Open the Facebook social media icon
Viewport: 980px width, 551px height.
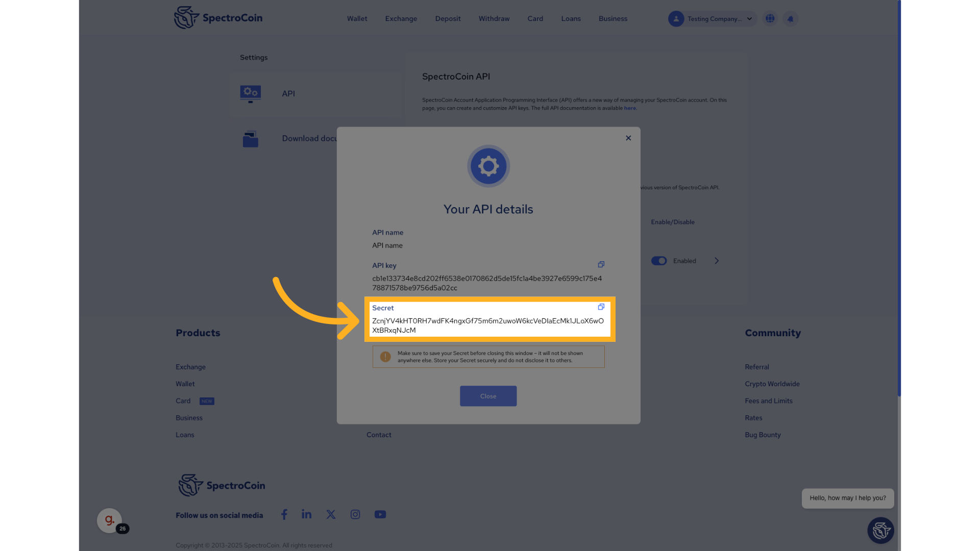(x=284, y=514)
